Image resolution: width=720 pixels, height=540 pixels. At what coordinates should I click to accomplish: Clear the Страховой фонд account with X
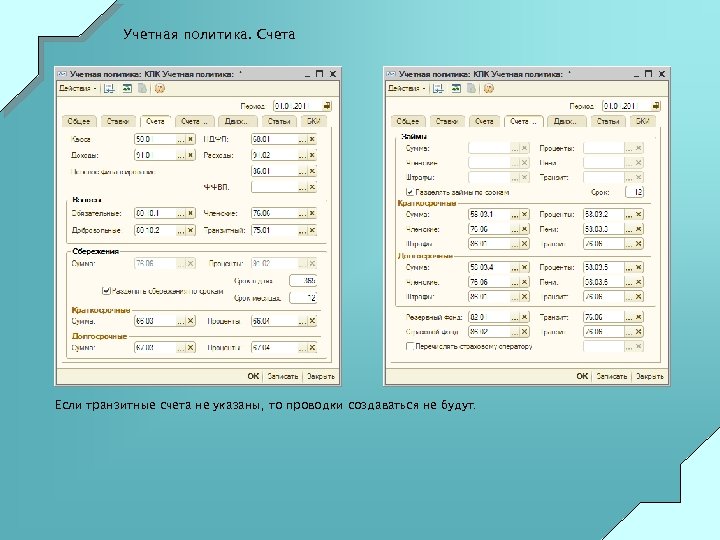(x=524, y=332)
